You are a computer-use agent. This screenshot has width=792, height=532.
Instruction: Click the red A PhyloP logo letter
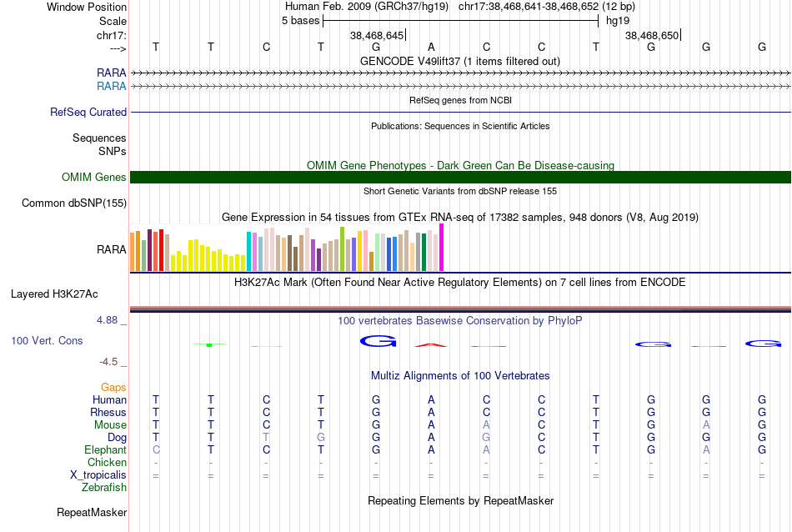431,345
